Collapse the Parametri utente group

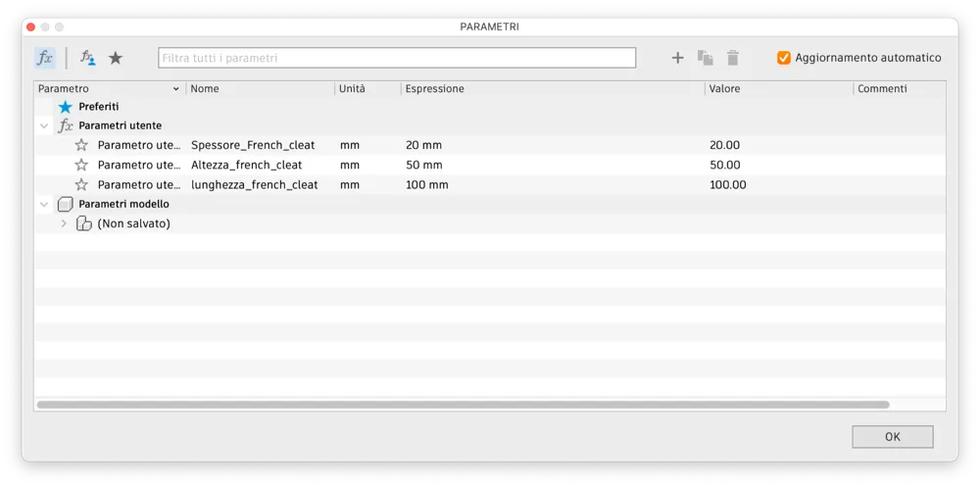coord(44,125)
